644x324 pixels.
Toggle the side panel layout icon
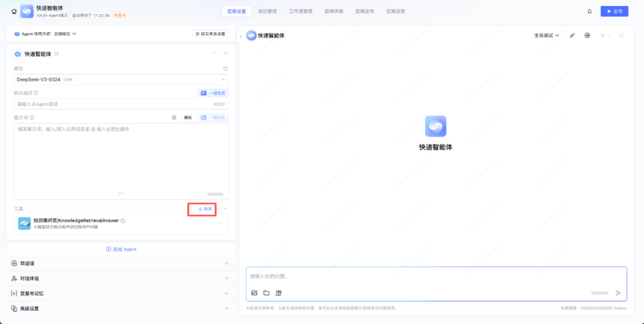tap(621, 36)
